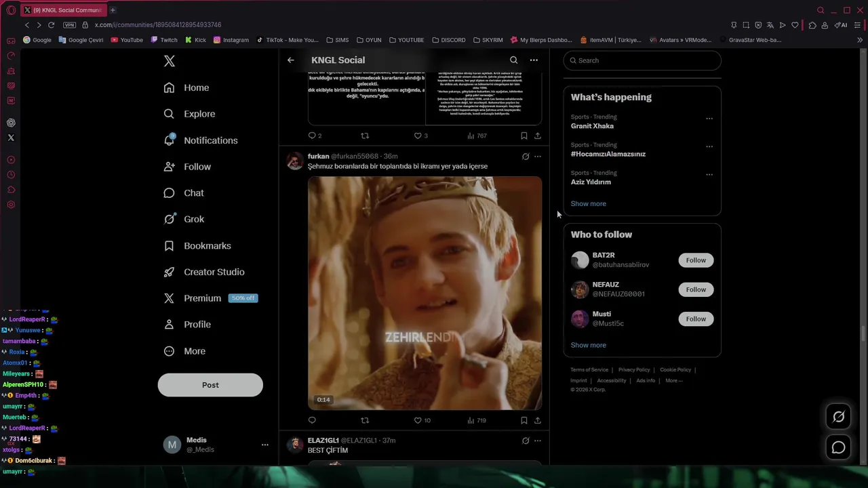
Task: Go to Explore
Action: tap(189, 114)
